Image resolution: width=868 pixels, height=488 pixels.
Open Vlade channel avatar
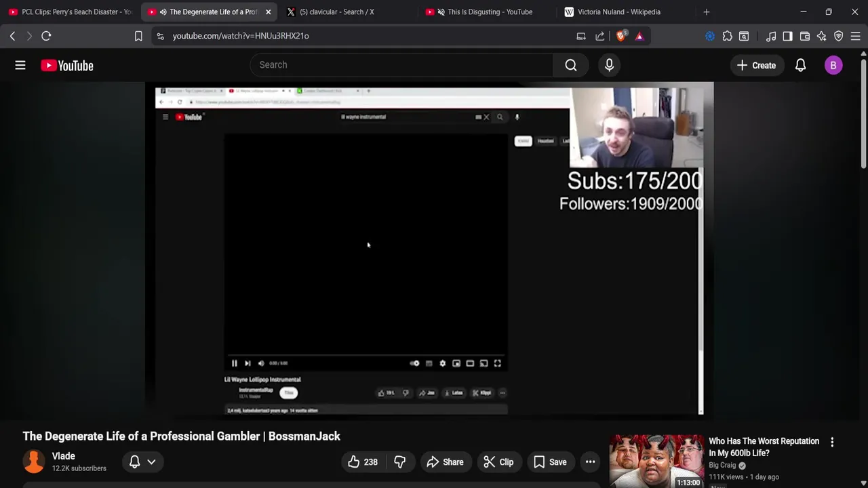[34, 462]
